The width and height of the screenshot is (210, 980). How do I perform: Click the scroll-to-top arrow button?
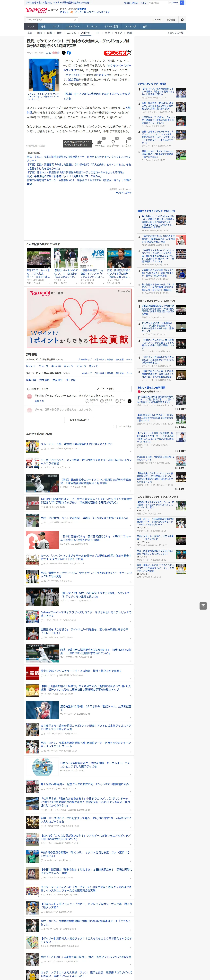[203, 606]
